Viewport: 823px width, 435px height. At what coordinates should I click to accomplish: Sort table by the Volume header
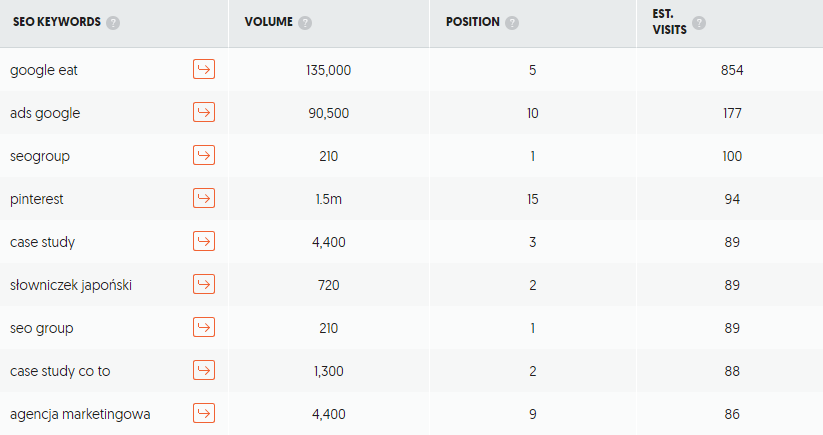[269, 22]
